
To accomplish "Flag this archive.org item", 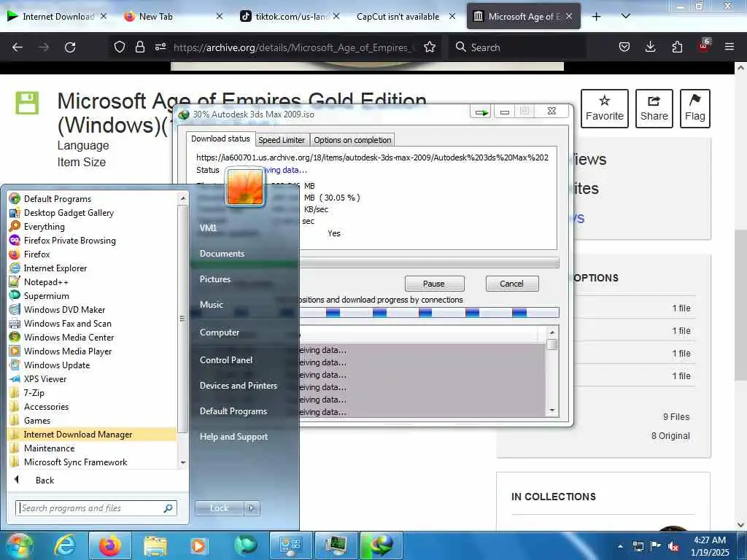I will [x=694, y=109].
